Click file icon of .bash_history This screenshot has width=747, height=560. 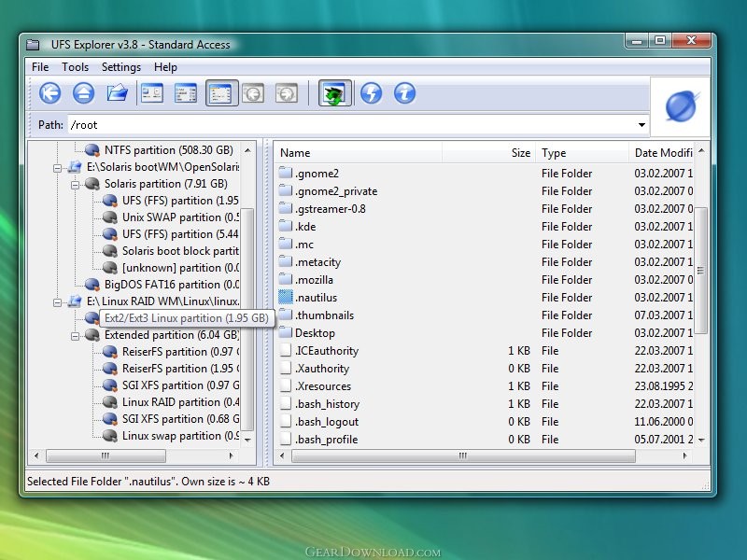point(286,404)
